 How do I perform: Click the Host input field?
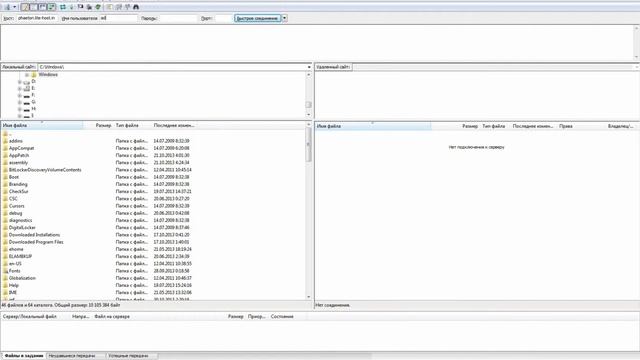(36, 18)
